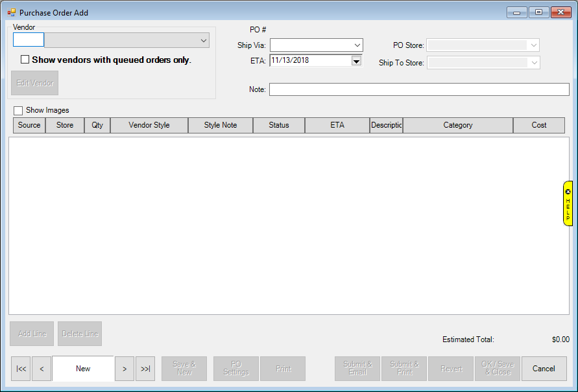The height and width of the screenshot is (392, 578).
Task: Sort by Vendor Style column header
Action: click(x=149, y=125)
